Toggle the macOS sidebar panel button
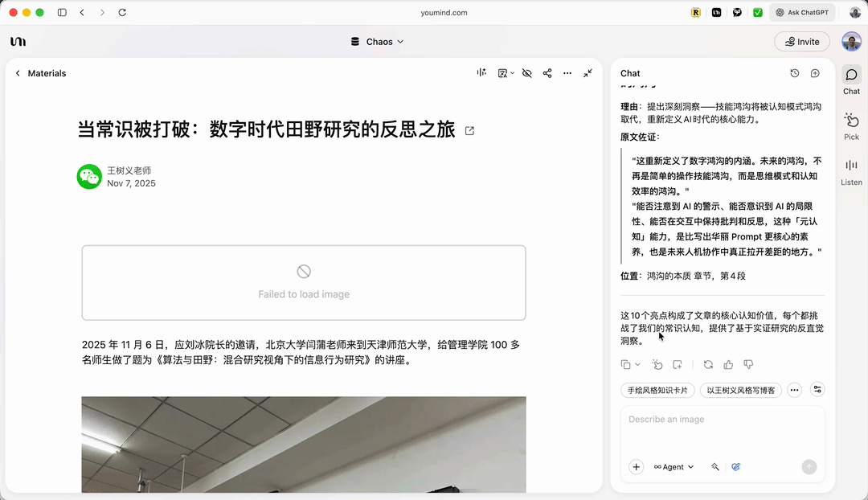Screen dimensions: 868x500 coord(62,13)
